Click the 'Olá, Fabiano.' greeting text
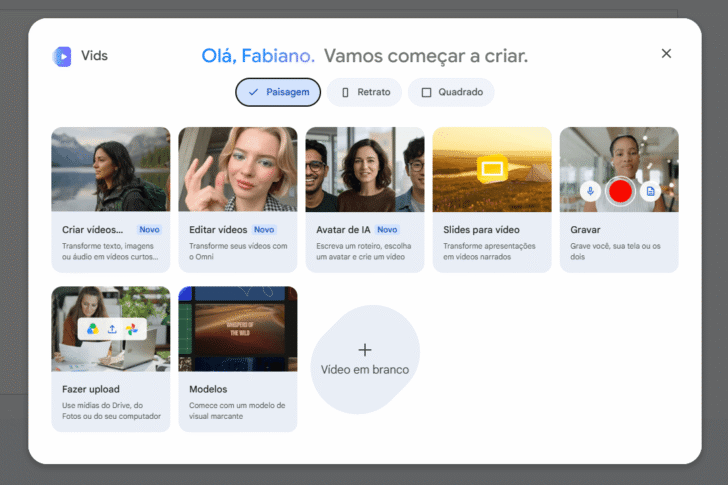Viewport: 728px width, 485px height. 258,56
